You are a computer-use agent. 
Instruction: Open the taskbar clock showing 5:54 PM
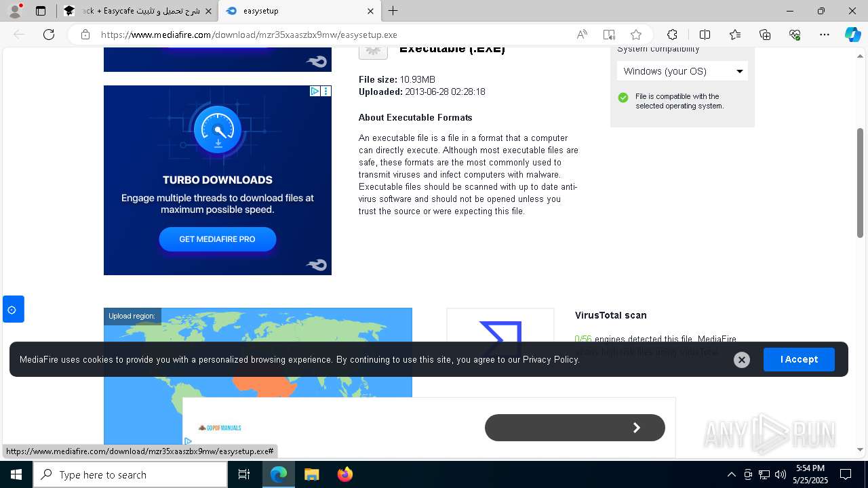810,474
